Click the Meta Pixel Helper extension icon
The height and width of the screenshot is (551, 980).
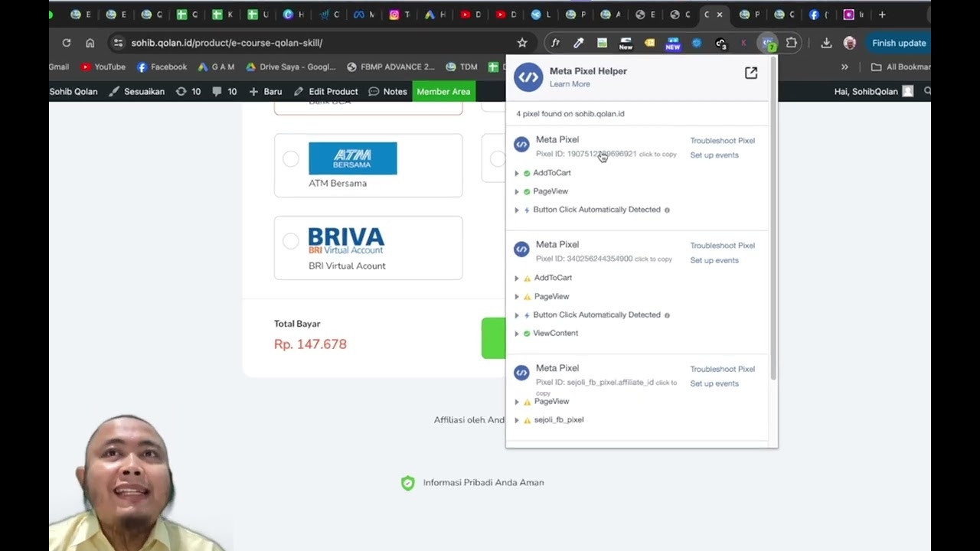coord(766,43)
